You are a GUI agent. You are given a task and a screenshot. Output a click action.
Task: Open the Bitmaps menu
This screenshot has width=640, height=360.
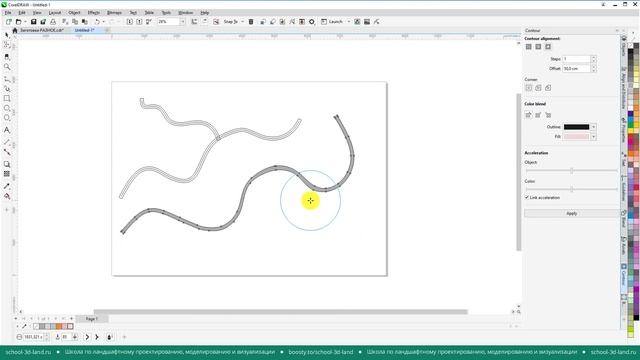pyautogui.click(x=114, y=13)
